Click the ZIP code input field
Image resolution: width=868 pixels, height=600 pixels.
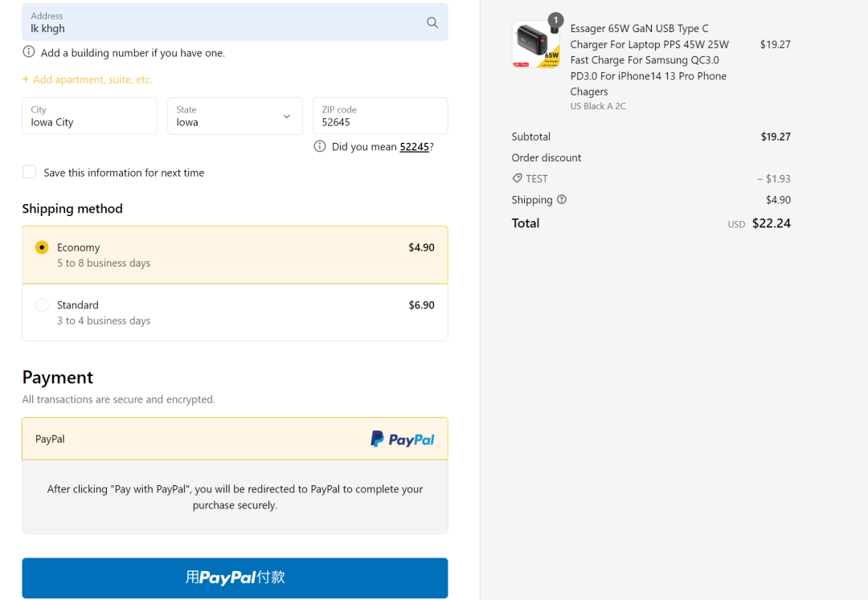point(379,116)
